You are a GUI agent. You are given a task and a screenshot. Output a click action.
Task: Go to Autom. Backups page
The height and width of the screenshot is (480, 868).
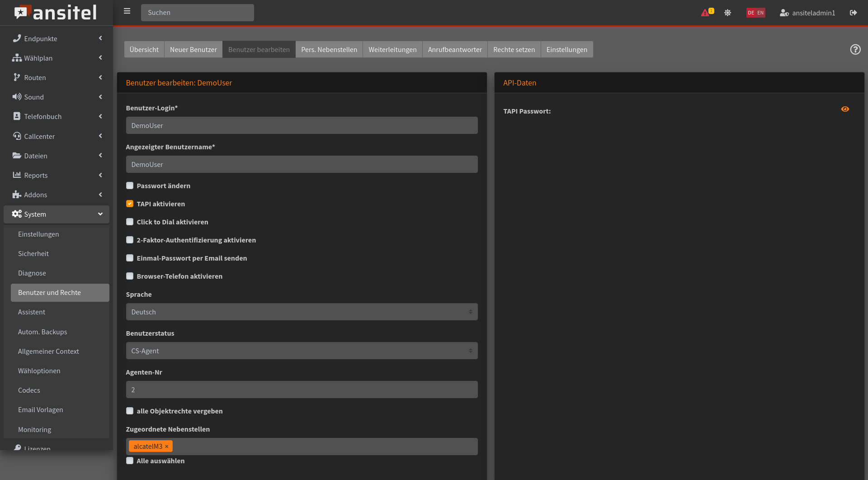[42, 332]
